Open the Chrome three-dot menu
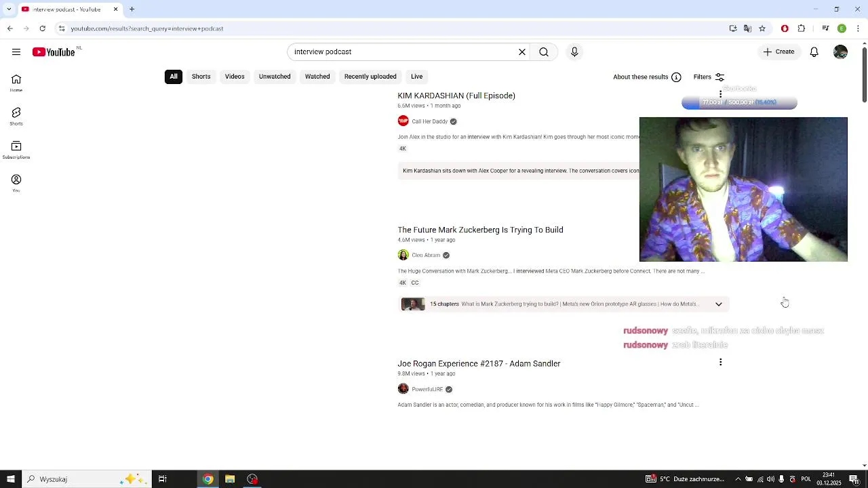 859,28
